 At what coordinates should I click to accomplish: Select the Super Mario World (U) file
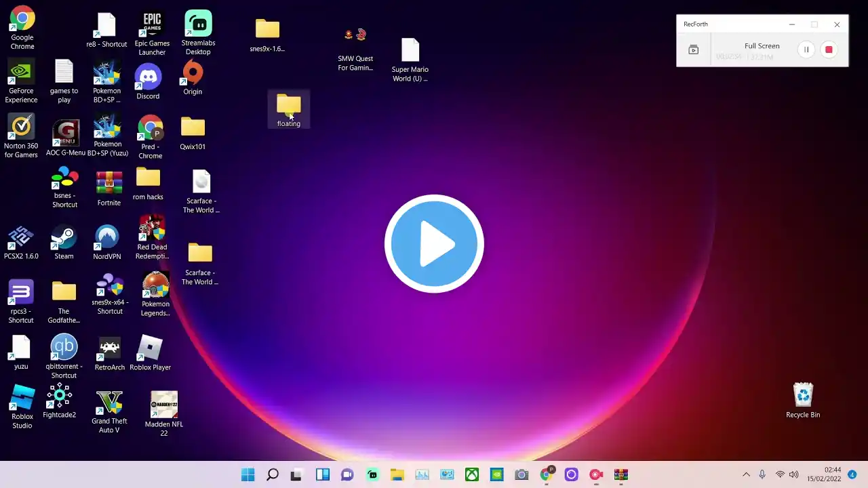tap(410, 60)
